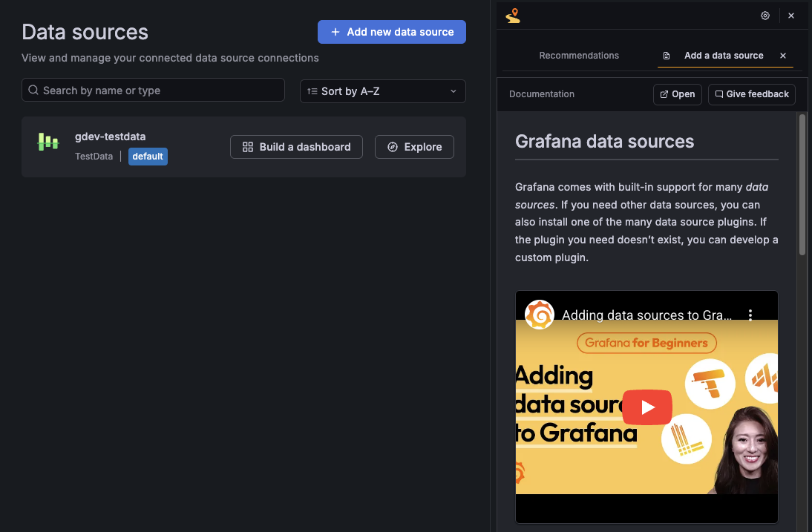
Task: Click the Add new data source button
Action: 391,32
